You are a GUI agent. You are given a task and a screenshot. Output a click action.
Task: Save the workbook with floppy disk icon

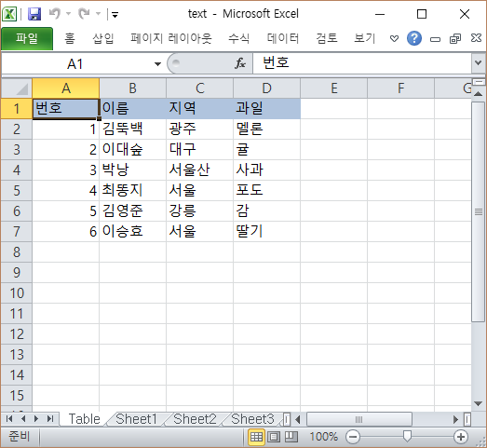tap(34, 14)
